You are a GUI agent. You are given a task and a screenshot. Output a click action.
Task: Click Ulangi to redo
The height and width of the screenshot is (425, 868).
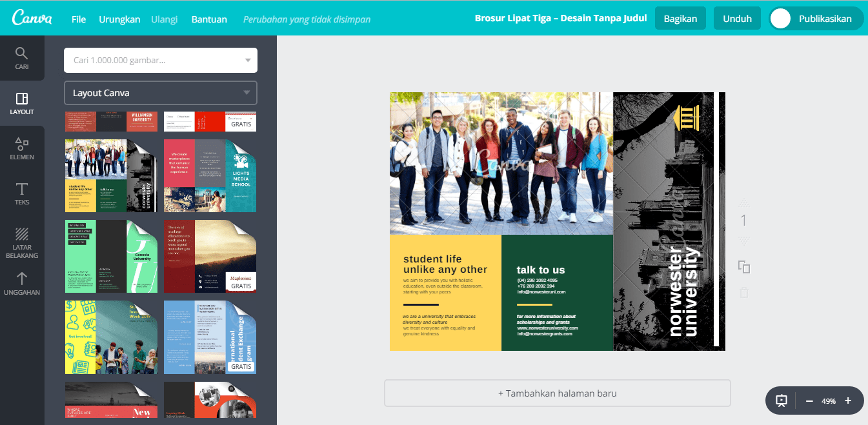click(165, 19)
